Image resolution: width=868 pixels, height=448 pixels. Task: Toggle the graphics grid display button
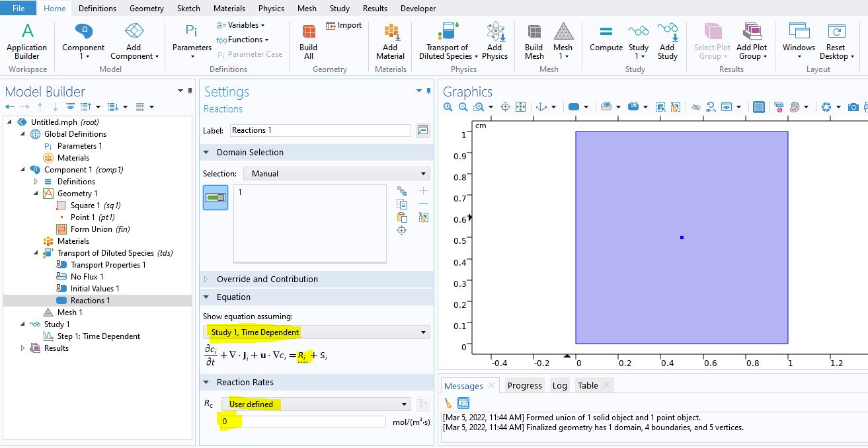[759, 107]
